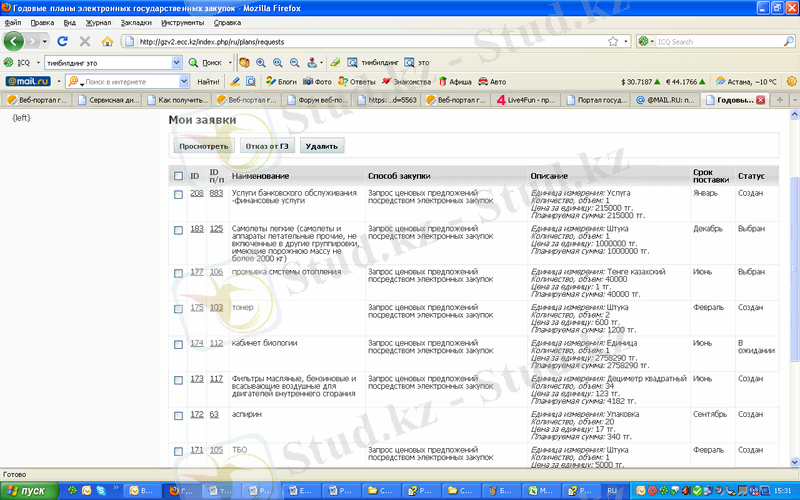This screenshot has width=800, height=500.
Task: Open the Закладки menu
Action: coord(135,22)
